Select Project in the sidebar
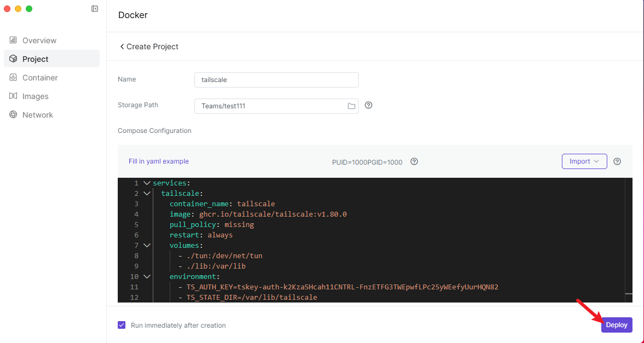This screenshot has width=644, height=343. 36,59
